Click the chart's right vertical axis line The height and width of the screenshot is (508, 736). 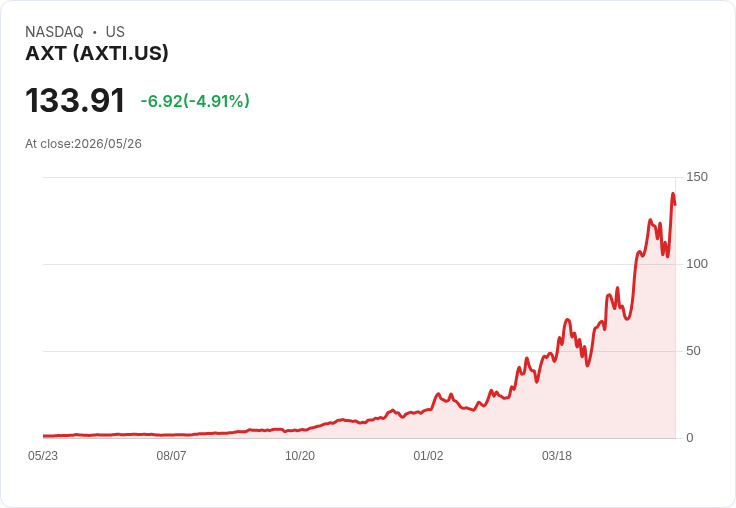[675, 308]
